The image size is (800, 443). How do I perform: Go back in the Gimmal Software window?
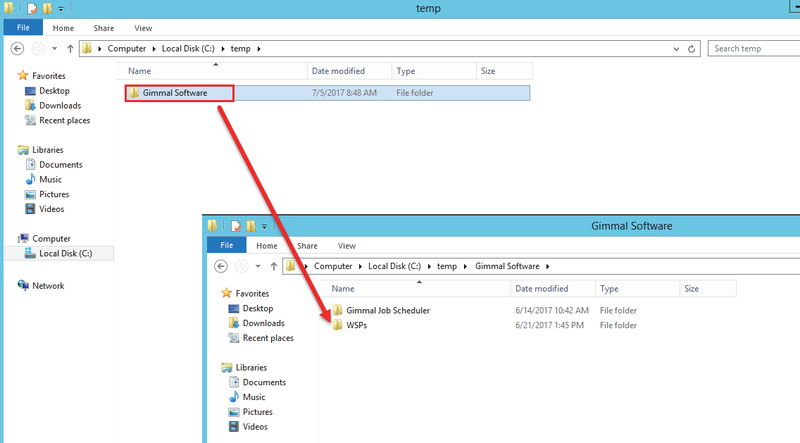tap(221, 266)
